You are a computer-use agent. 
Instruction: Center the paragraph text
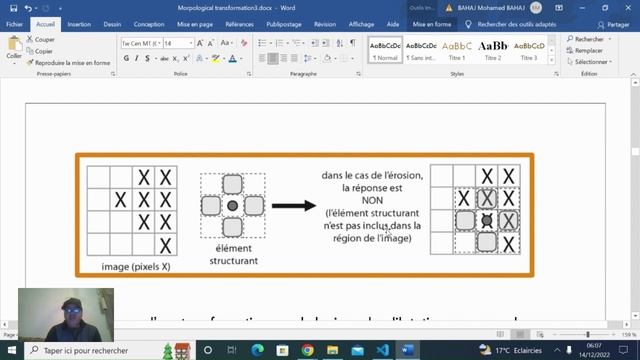point(273,59)
